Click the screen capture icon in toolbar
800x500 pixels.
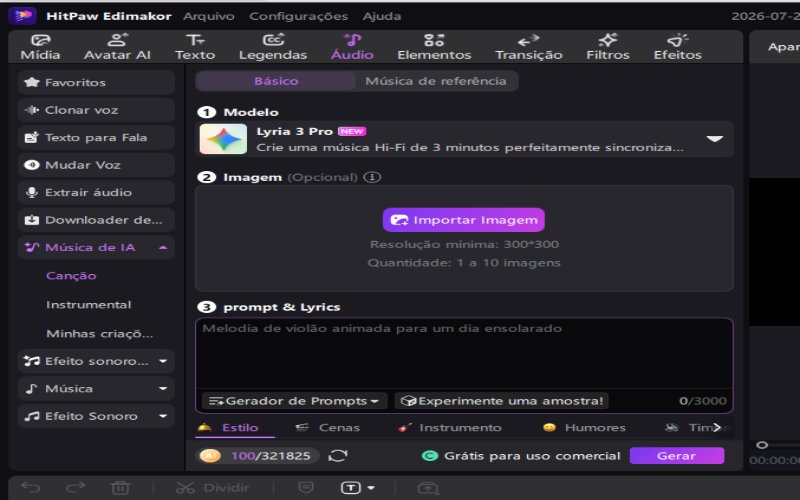pyautogui.click(x=428, y=488)
